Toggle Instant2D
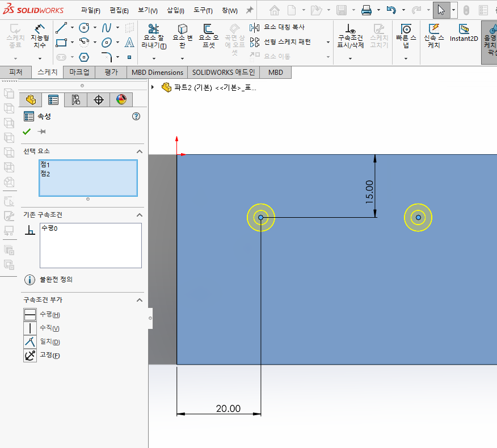 [464, 33]
